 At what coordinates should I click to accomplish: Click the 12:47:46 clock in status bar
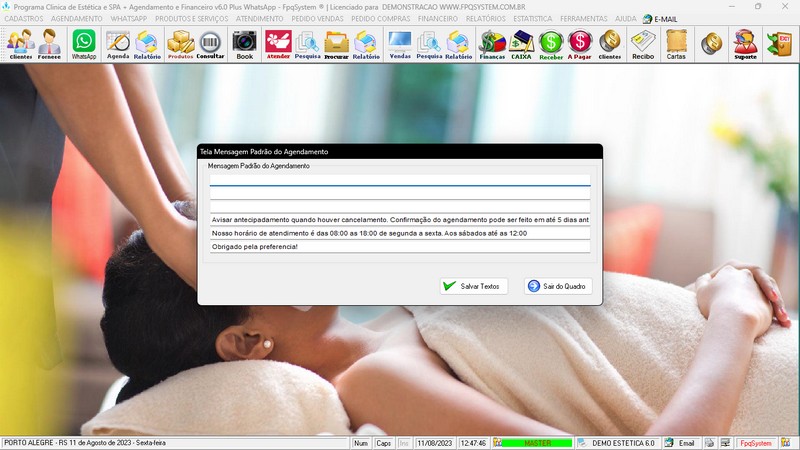[473, 443]
